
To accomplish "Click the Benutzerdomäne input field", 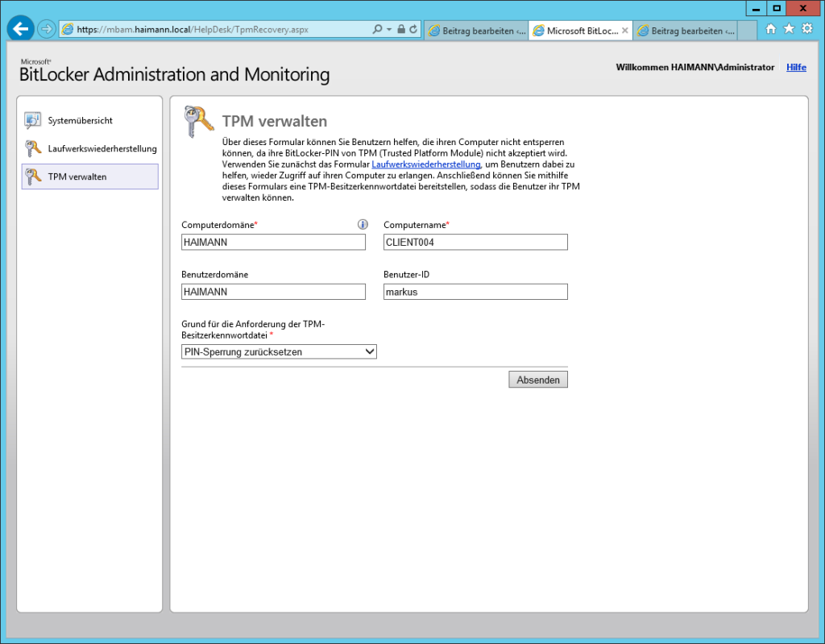I will coord(273,292).
